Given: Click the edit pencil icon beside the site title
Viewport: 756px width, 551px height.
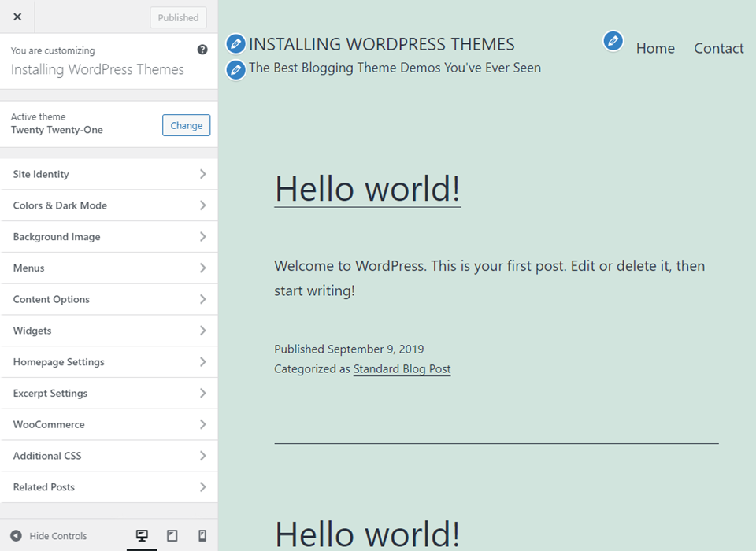Looking at the screenshot, I should click(235, 43).
